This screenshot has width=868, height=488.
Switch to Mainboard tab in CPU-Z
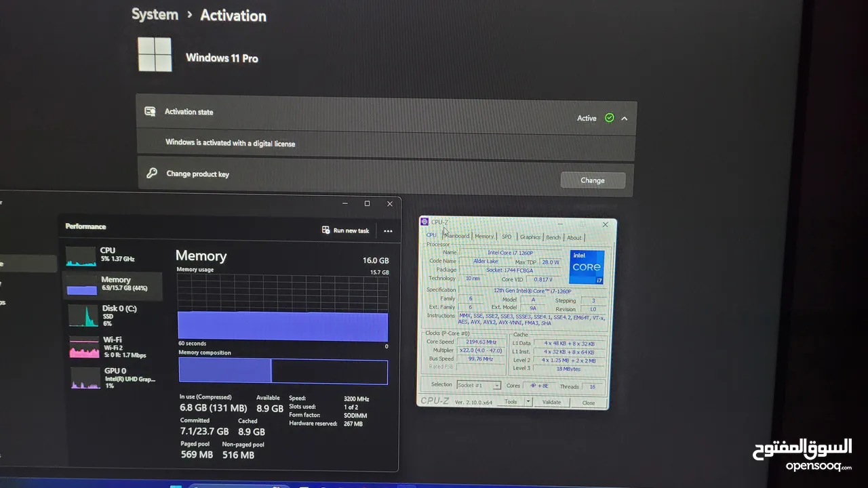pyautogui.click(x=457, y=236)
